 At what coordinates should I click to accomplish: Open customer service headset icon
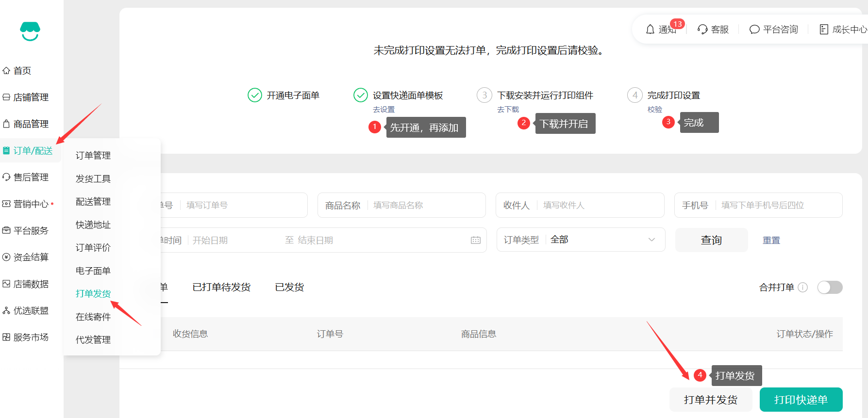[x=702, y=30]
